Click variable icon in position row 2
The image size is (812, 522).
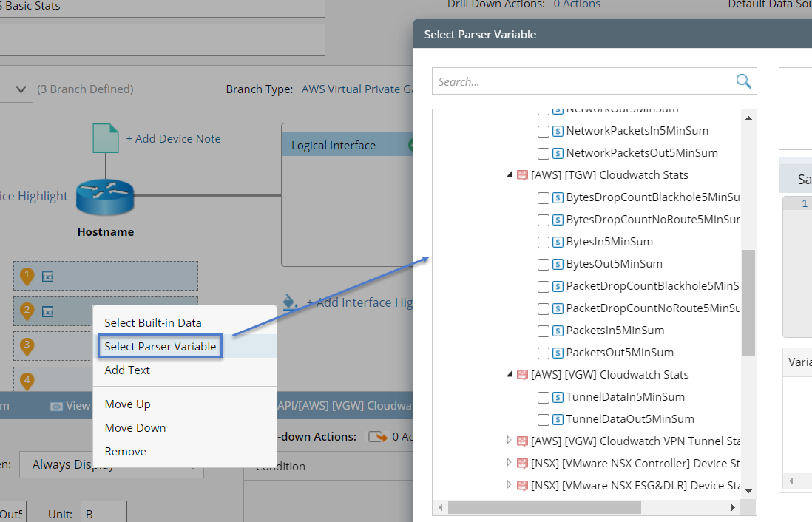(x=47, y=312)
